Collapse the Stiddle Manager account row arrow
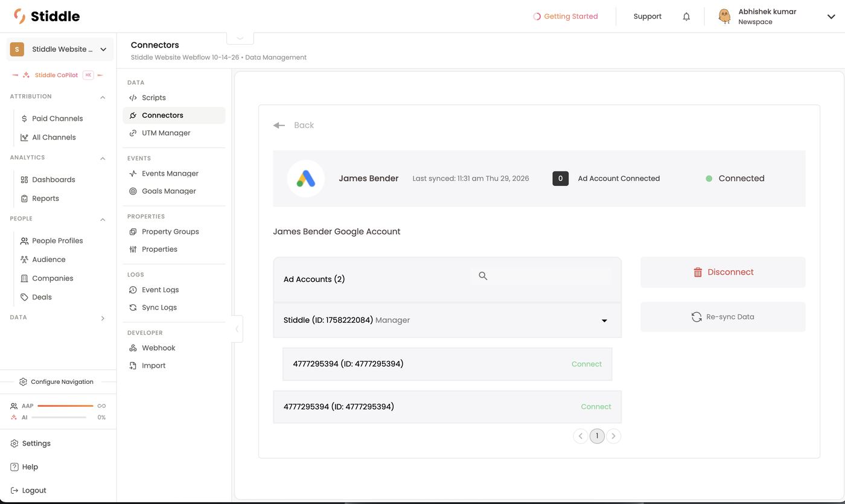 click(604, 321)
